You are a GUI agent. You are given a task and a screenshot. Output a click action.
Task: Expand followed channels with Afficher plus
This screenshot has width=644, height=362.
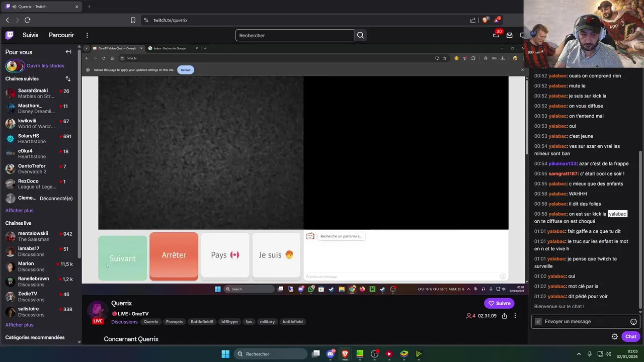(19, 211)
